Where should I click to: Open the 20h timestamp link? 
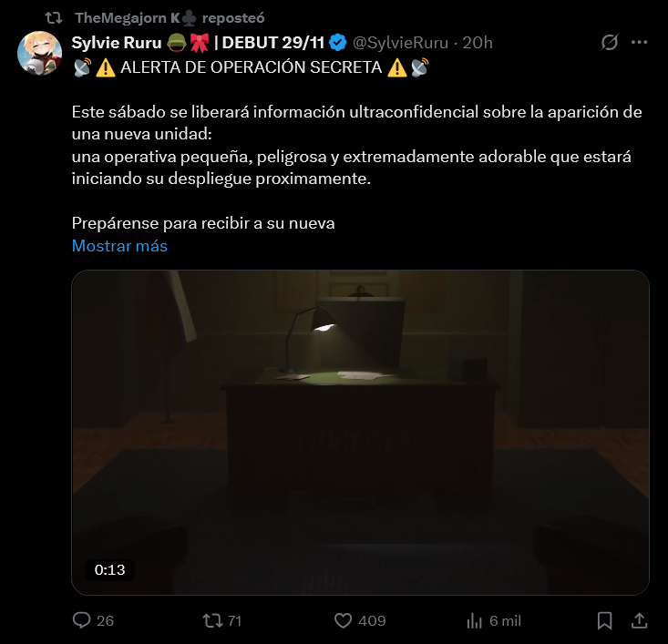coord(478,43)
